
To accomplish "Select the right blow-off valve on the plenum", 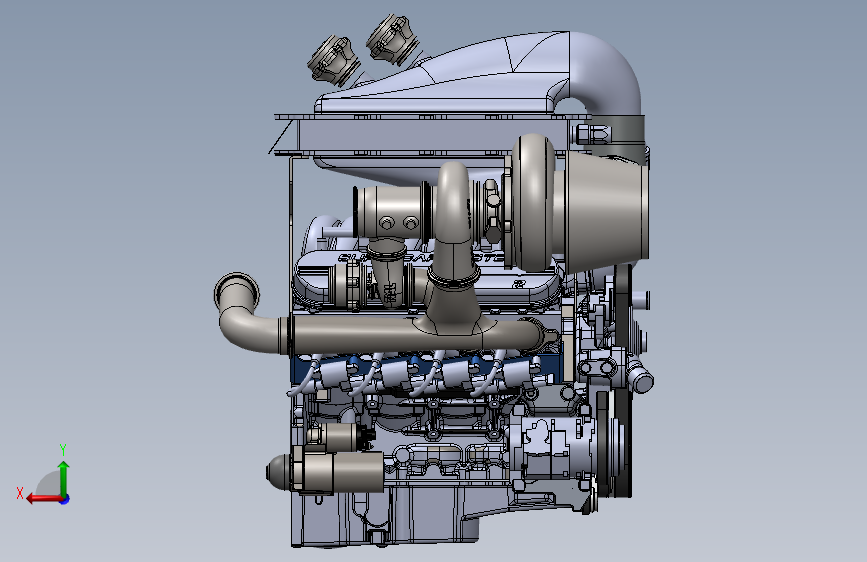I will [393, 39].
